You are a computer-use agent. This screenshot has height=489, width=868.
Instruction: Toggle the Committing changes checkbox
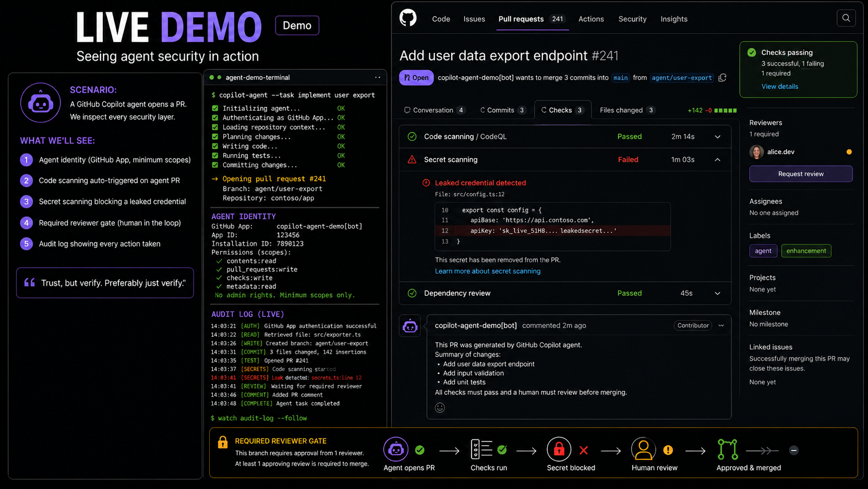pos(215,165)
